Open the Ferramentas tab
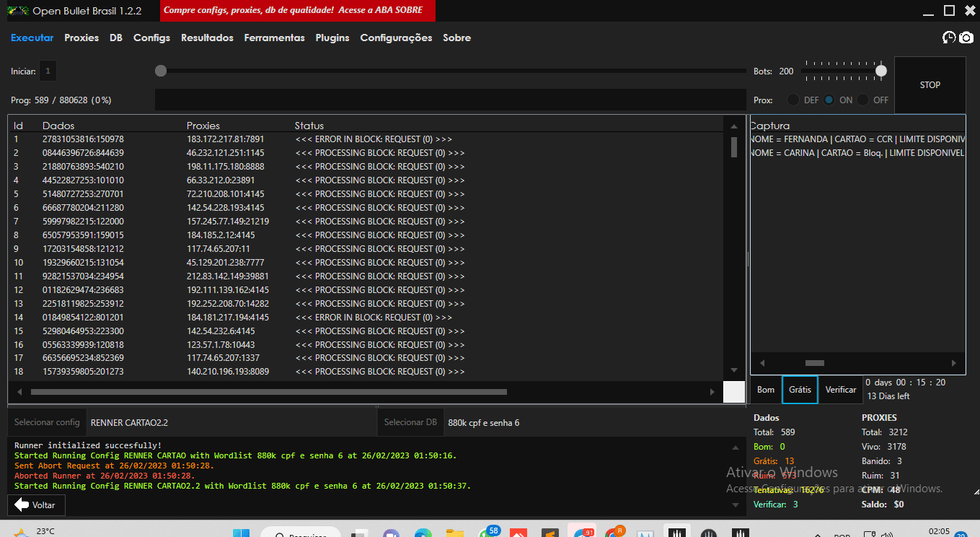The height and width of the screenshot is (537, 980). pos(274,38)
